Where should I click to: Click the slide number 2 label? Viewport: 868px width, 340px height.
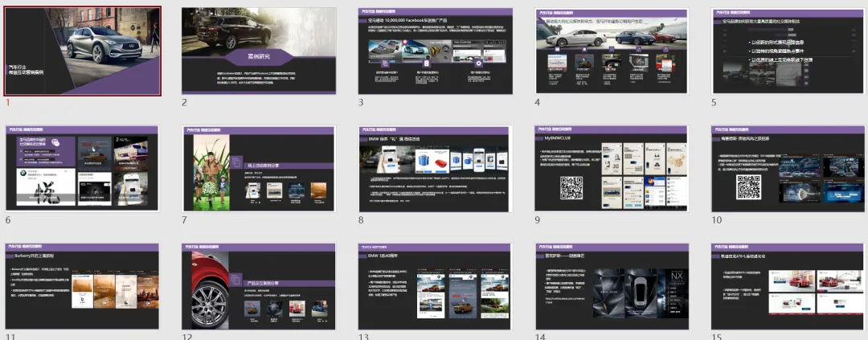point(184,102)
